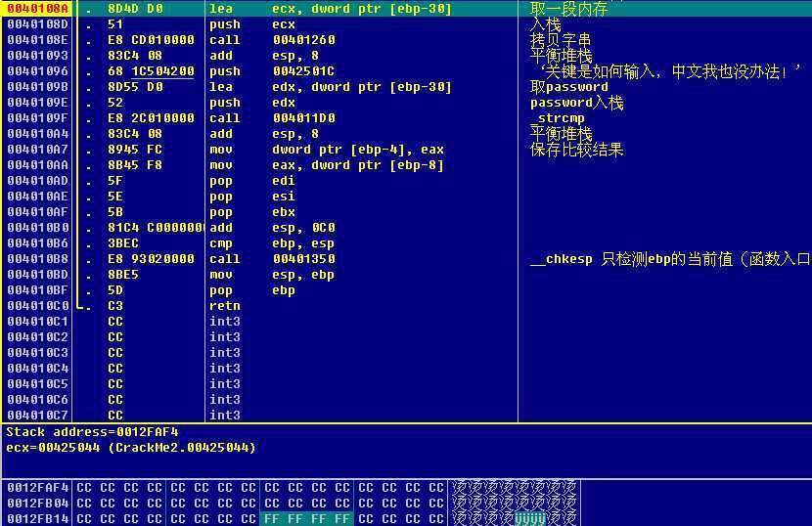Select lea edx, dword ptr [ebp-30] line
Viewport: 812px width, 526px height.
pos(331,87)
